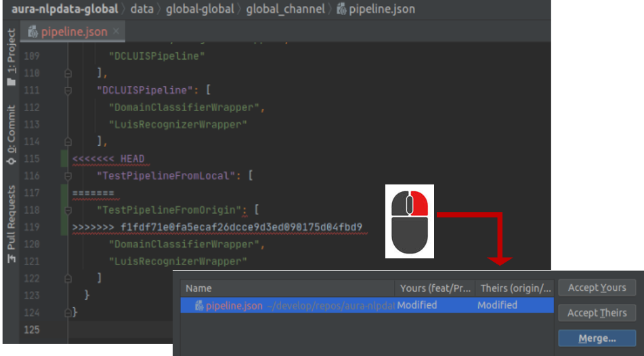This screenshot has width=644, height=356.
Task: Click the data breadcrumb segment
Action: pos(142,9)
